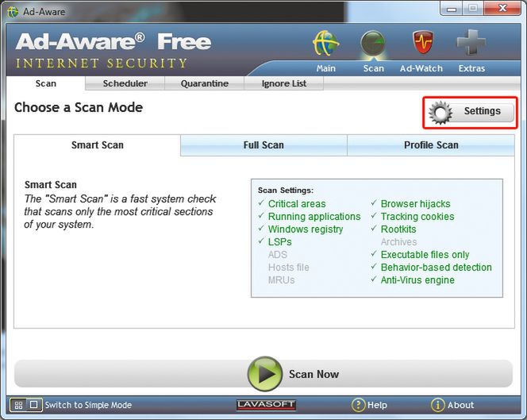Click the Help label

pyautogui.click(x=377, y=405)
